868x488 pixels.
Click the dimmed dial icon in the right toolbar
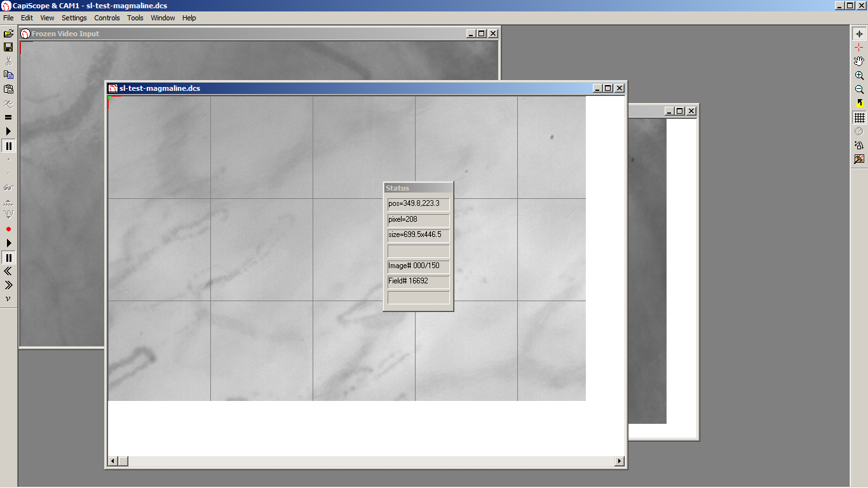pos(859,132)
